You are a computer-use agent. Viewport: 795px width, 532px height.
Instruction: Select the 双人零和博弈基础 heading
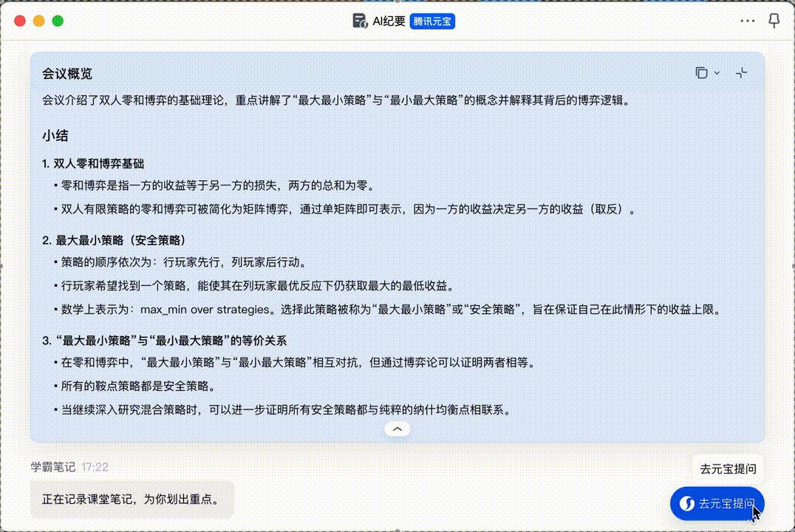tap(92, 163)
